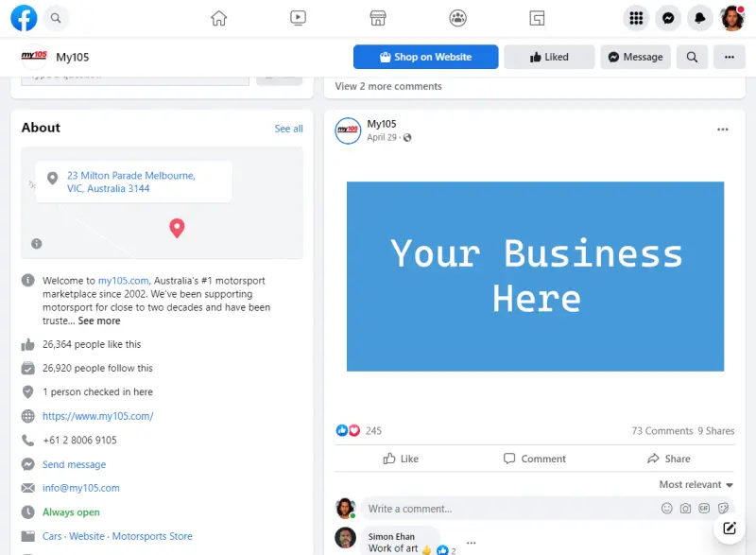Open the Watch video tab

tap(298, 18)
